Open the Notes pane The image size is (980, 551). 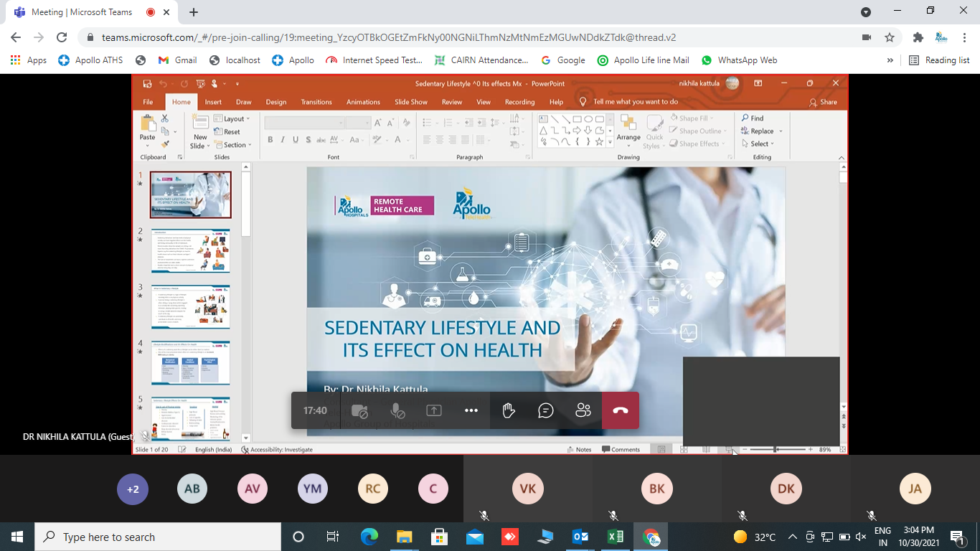click(x=581, y=449)
